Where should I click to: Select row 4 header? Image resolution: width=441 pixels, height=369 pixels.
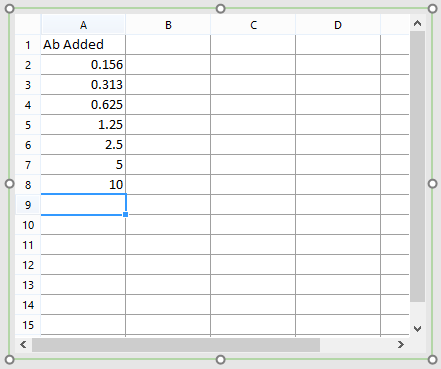click(28, 105)
